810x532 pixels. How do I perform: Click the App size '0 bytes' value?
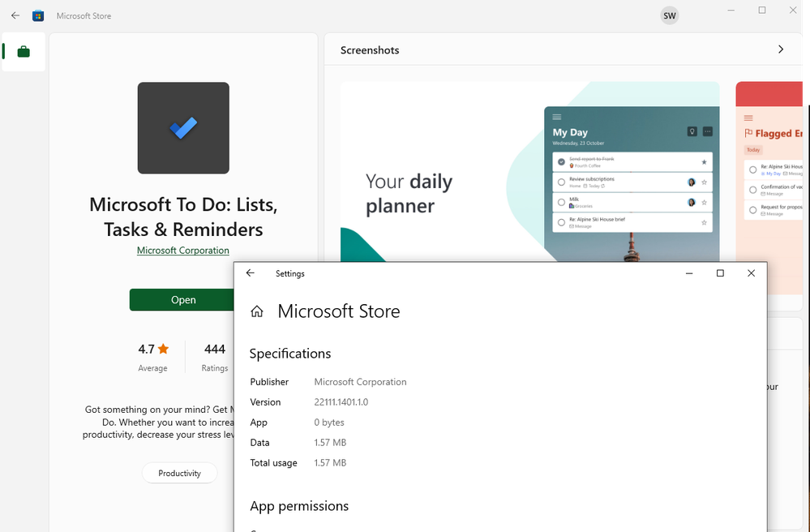click(x=329, y=423)
